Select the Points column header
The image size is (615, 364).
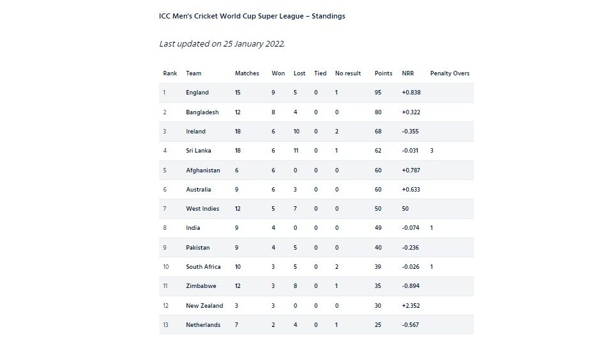(x=383, y=73)
